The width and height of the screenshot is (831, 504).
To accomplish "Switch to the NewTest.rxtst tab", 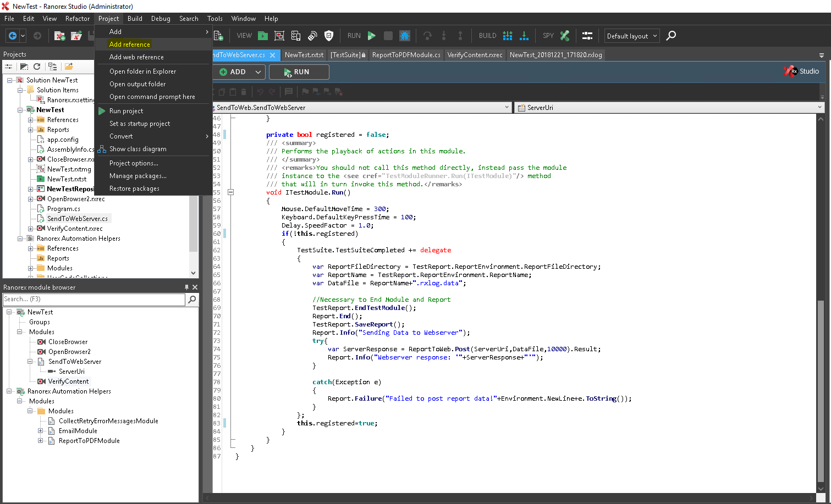I will point(304,55).
